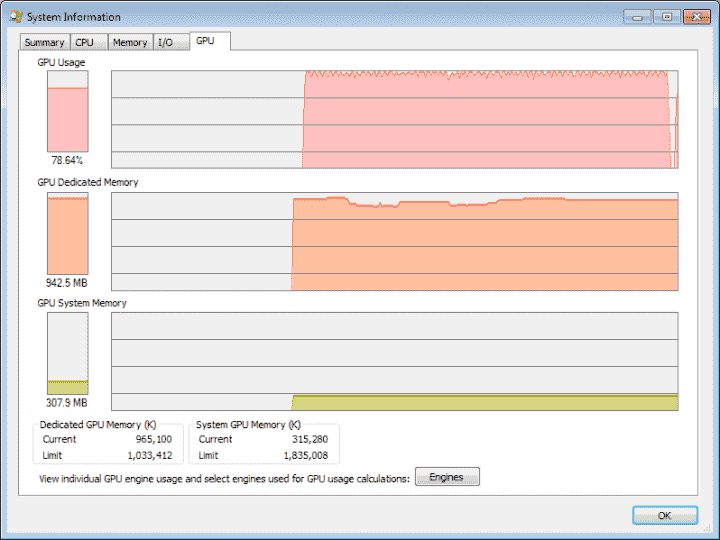Click the Dedicated Limit value 1,033,412
720x540 pixels.
pyautogui.click(x=150, y=456)
